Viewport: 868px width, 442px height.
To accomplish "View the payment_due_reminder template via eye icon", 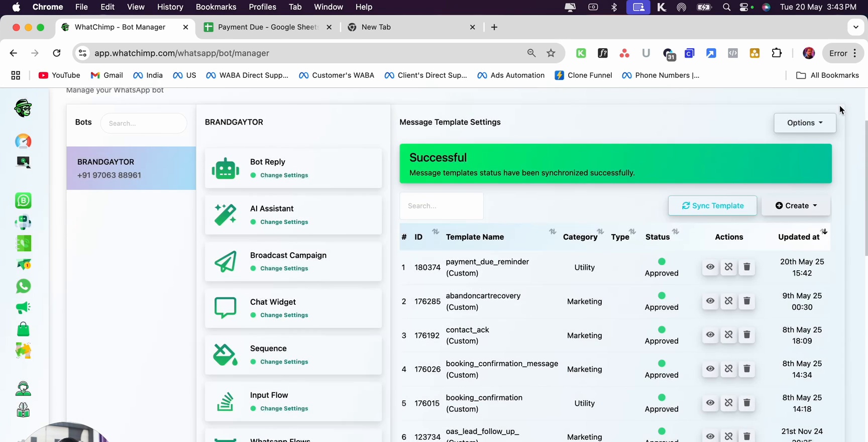I will coord(710,267).
